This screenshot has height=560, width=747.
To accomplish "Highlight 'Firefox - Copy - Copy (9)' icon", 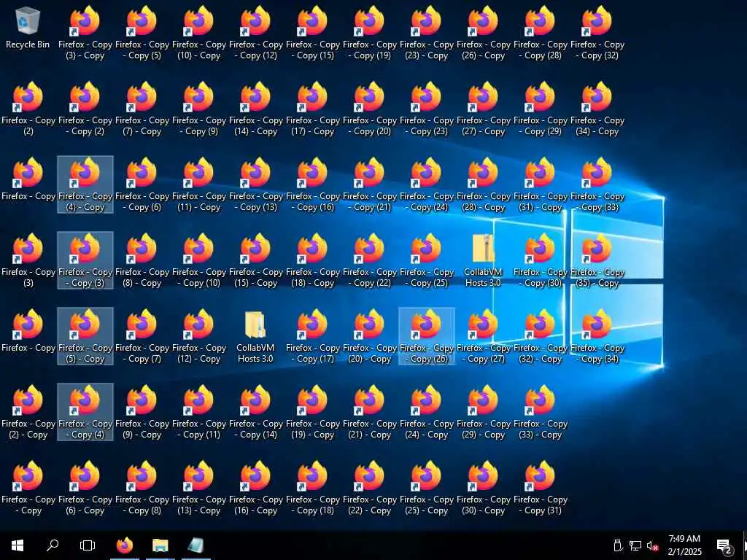I will (x=198, y=109).
